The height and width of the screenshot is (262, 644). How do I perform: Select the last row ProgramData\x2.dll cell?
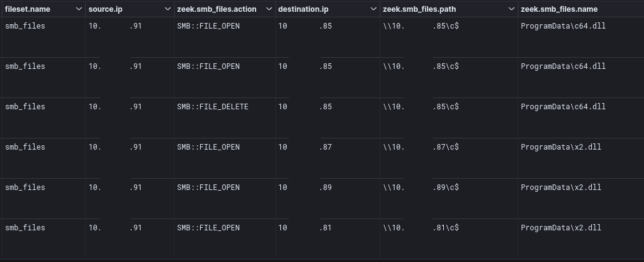(581, 238)
